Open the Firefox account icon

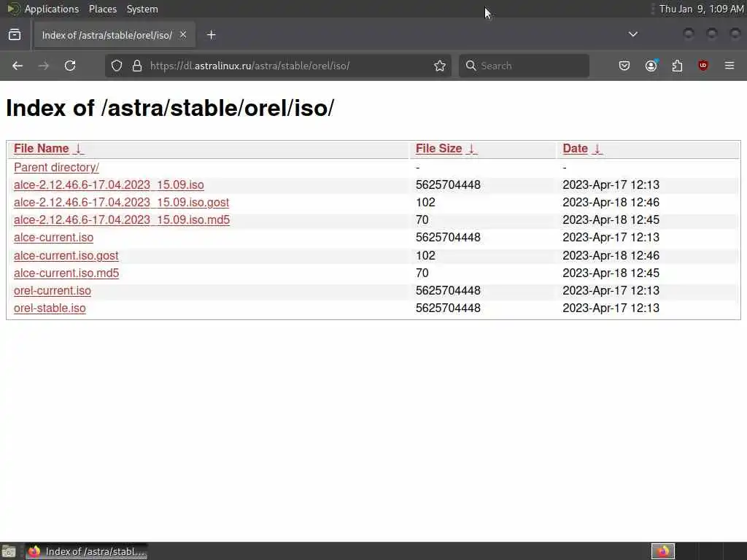[651, 66]
